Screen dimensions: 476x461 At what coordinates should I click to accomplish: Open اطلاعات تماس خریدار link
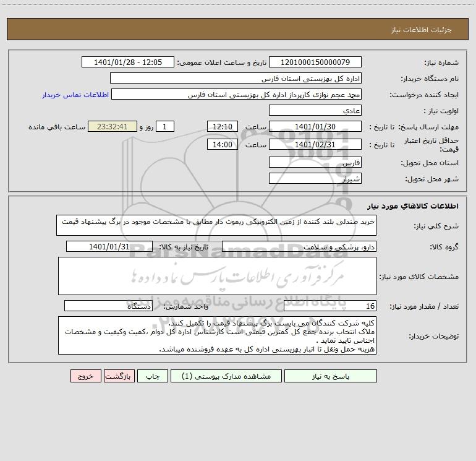[x=75, y=95]
